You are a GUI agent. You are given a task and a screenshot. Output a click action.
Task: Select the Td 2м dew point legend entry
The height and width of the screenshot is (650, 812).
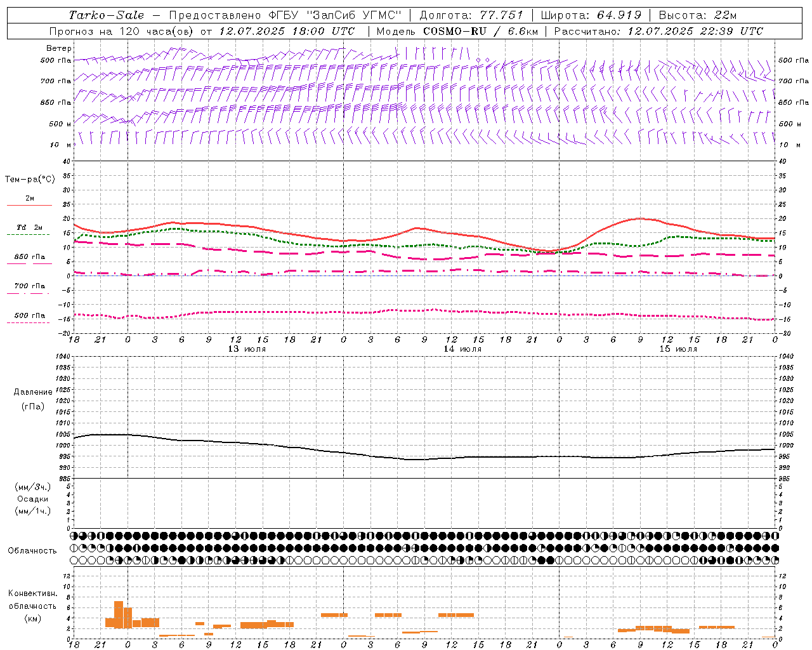(x=29, y=227)
